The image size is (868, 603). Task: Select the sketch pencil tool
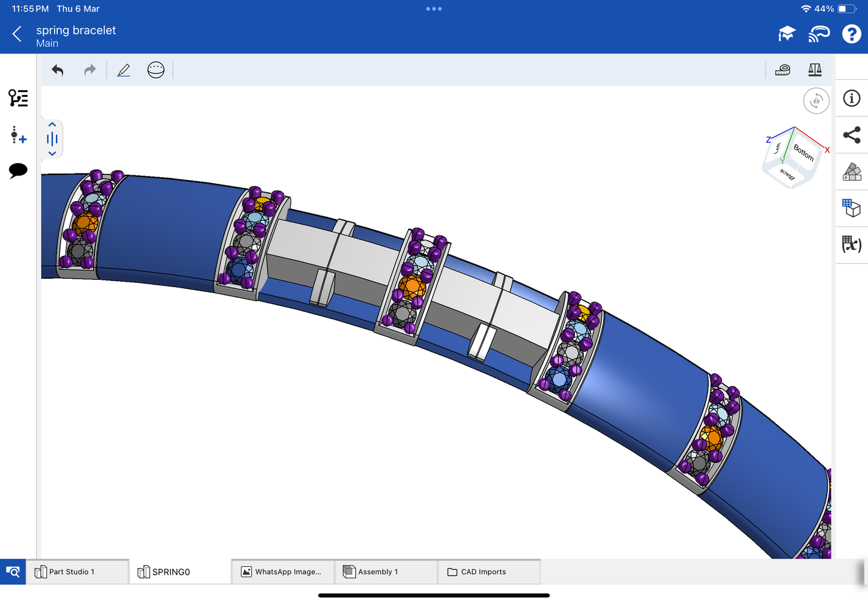124,70
